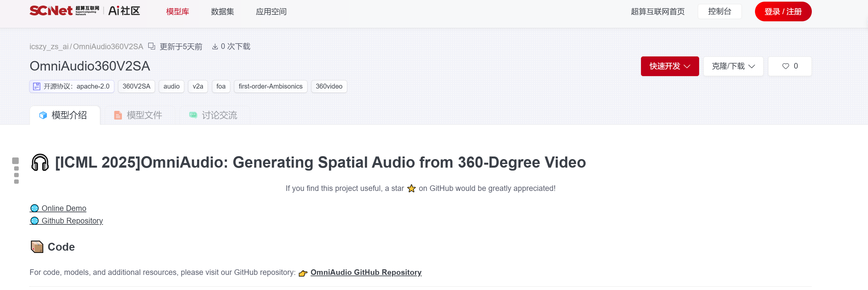The width and height of the screenshot is (868, 290).
Task: Open the 应用空间 nav menu
Action: 271,11
